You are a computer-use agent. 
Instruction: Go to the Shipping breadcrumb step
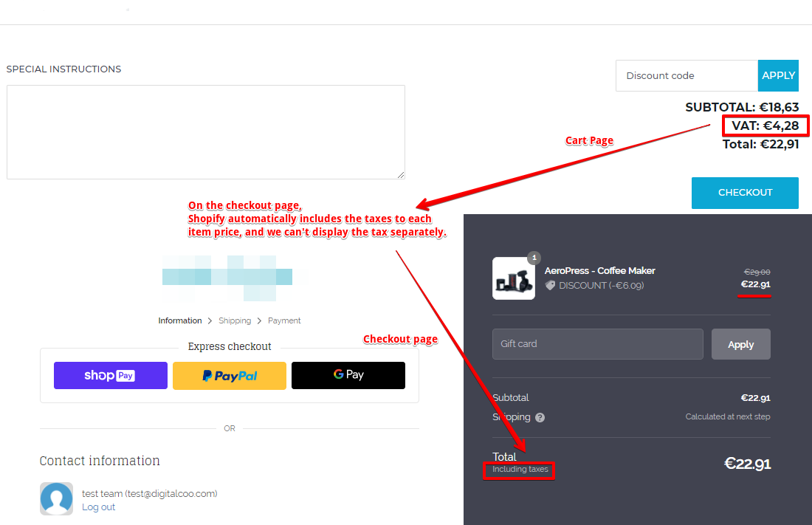pos(235,320)
